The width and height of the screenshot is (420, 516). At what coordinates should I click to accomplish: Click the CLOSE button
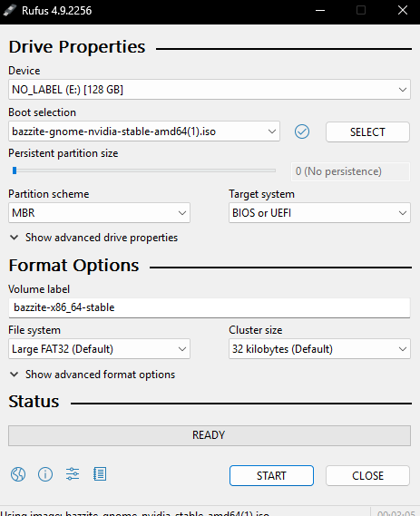[x=367, y=475]
